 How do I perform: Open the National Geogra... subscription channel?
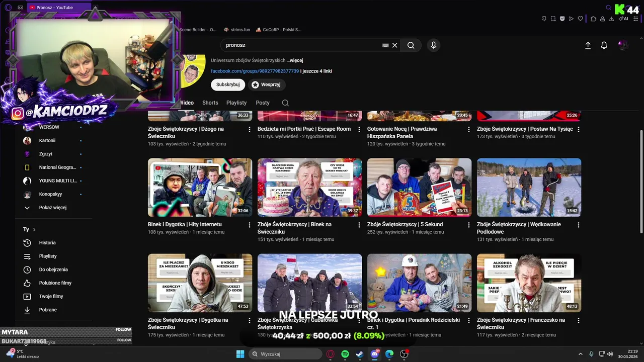tap(57, 167)
